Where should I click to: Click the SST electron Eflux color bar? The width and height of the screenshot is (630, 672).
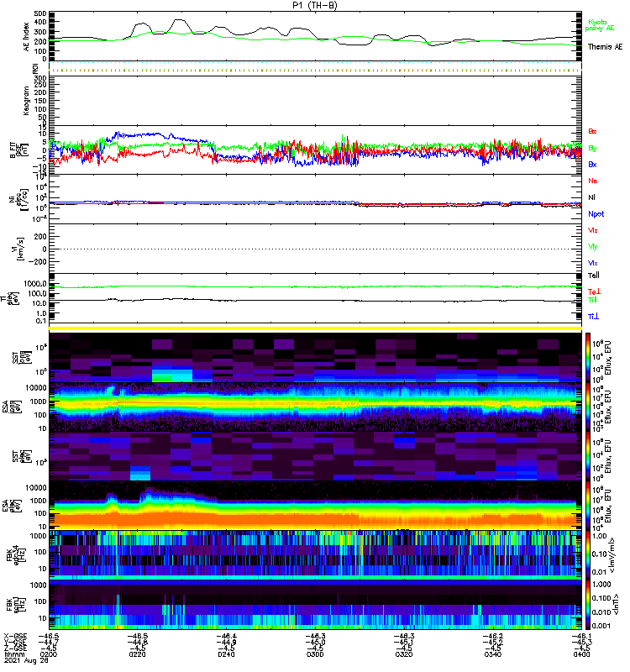click(588, 455)
